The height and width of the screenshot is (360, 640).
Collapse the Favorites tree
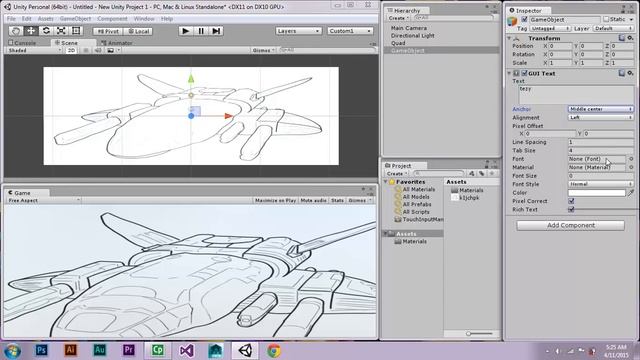pos(386,182)
